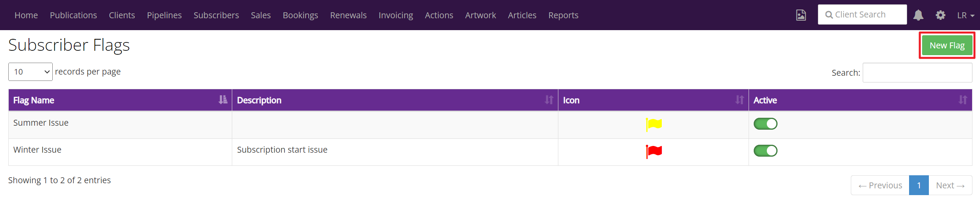
Task: Click Previous pagination button
Action: pyautogui.click(x=880, y=185)
